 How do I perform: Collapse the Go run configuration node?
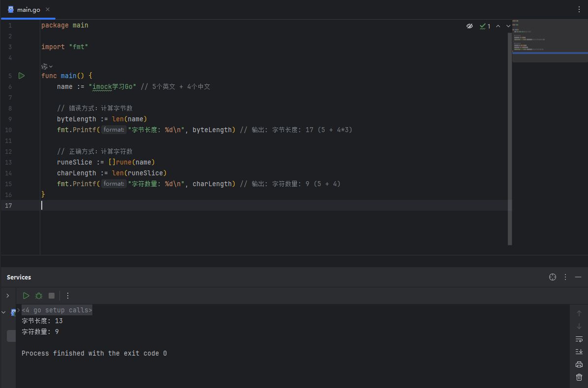click(4, 312)
